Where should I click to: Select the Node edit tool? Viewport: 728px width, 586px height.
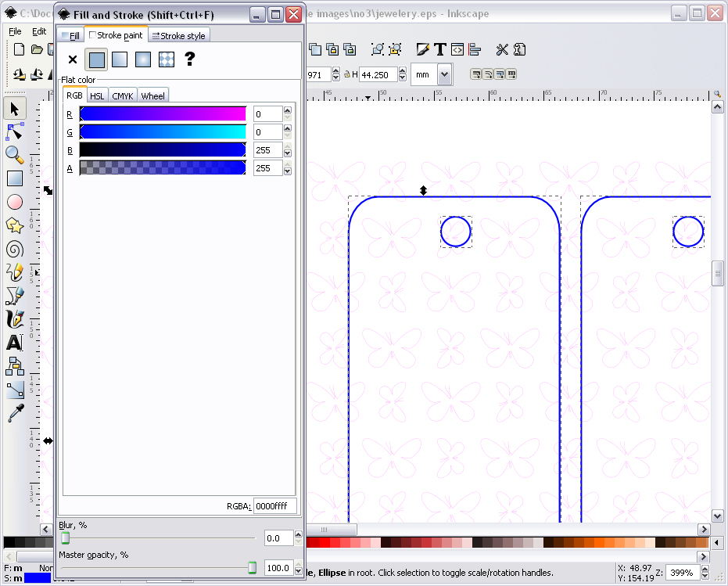click(x=15, y=132)
